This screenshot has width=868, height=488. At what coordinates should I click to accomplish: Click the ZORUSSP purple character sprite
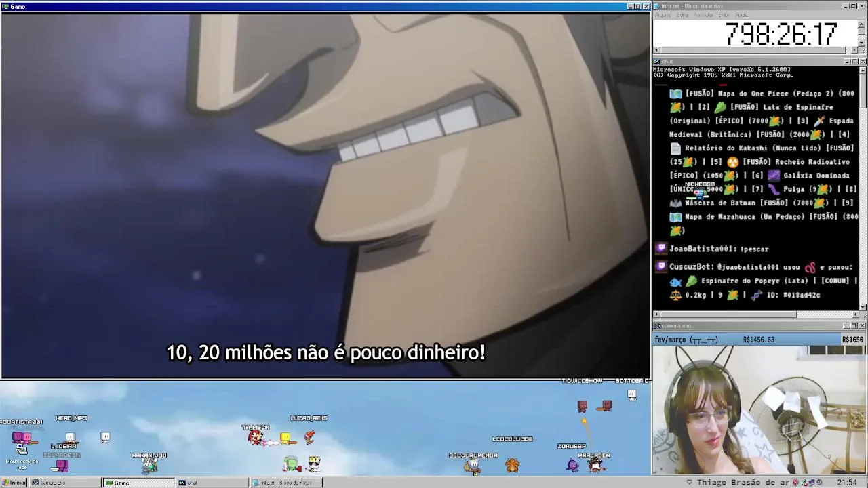[572, 464]
